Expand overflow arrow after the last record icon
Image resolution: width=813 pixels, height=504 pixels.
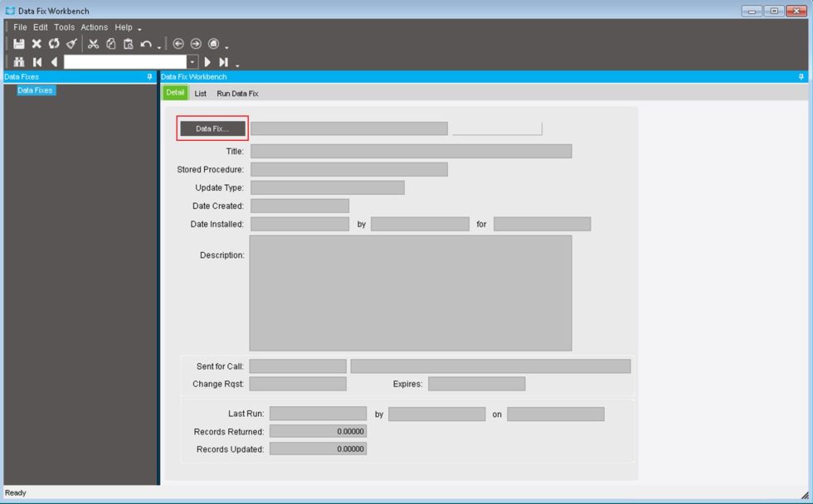click(237, 65)
